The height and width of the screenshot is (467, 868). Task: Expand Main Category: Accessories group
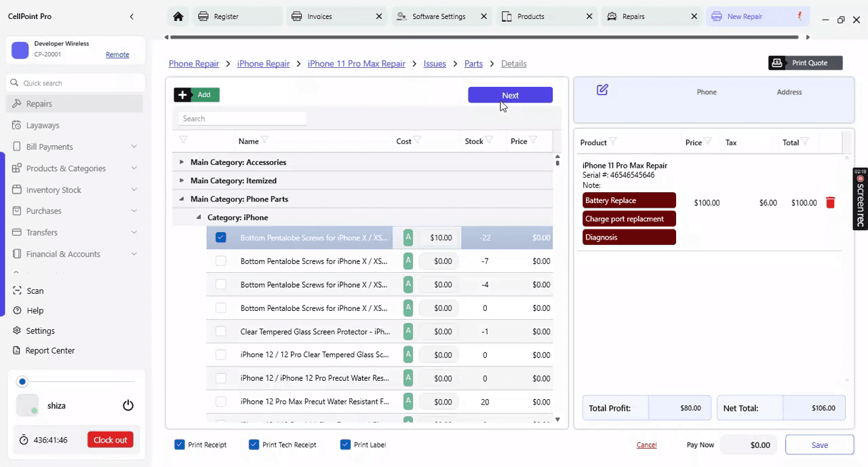pyautogui.click(x=181, y=162)
